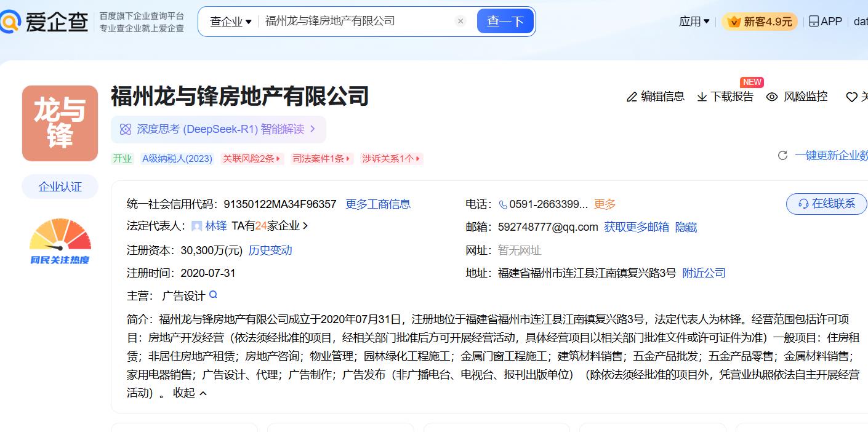Click the download report icon 下载报告
868x432 pixels.
[702, 97]
